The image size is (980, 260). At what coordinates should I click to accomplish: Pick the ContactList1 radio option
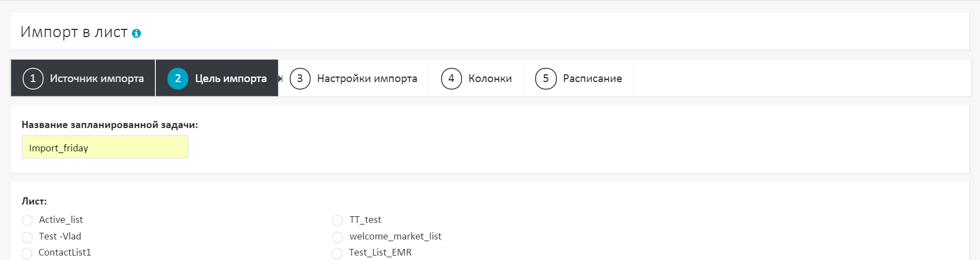click(x=27, y=253)
